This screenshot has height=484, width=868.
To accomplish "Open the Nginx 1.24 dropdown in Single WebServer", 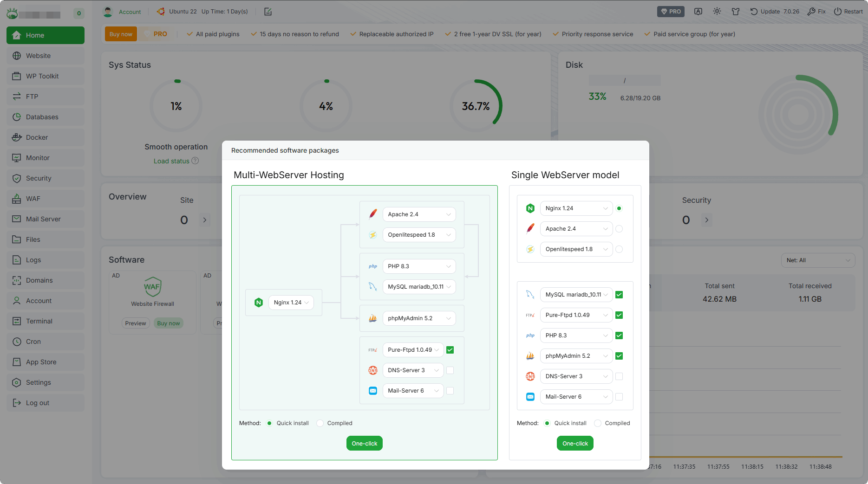I will tap(576, 208).
